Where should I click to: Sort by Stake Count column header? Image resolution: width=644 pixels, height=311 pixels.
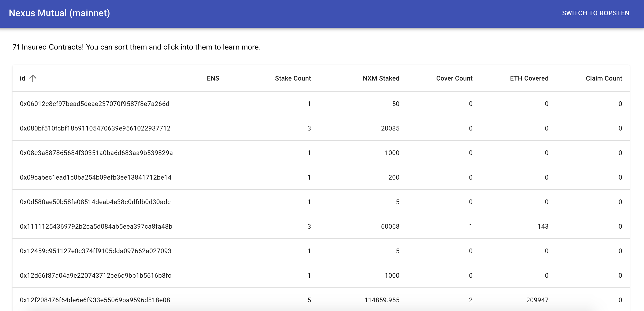coord(293,78)
